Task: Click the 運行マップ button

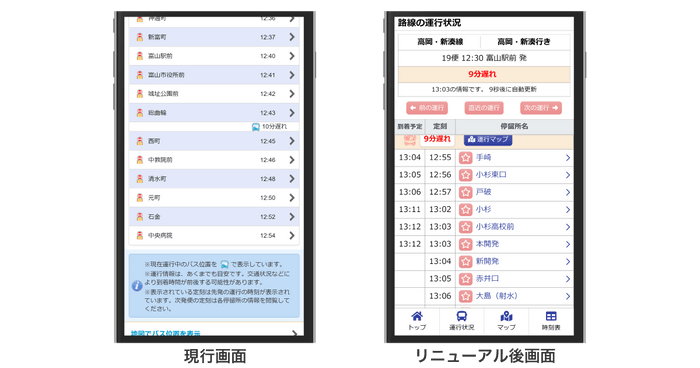Action: pyautogui.click(x=488, y=139)
